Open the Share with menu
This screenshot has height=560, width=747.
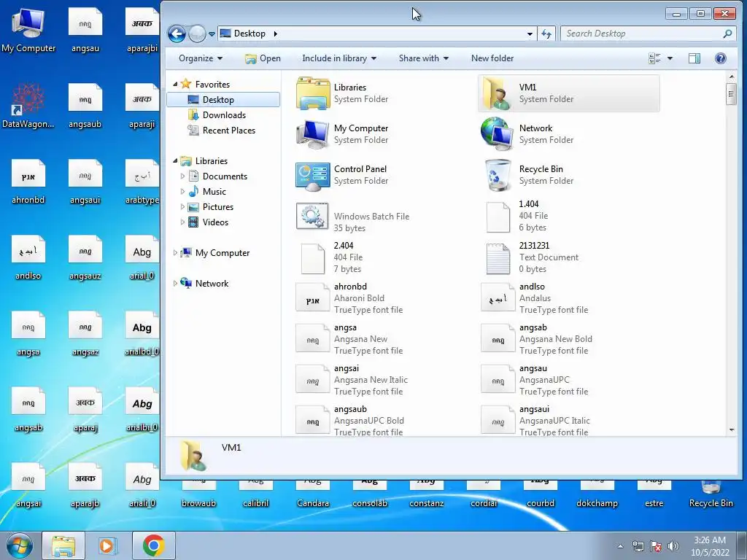pos(424,58)
